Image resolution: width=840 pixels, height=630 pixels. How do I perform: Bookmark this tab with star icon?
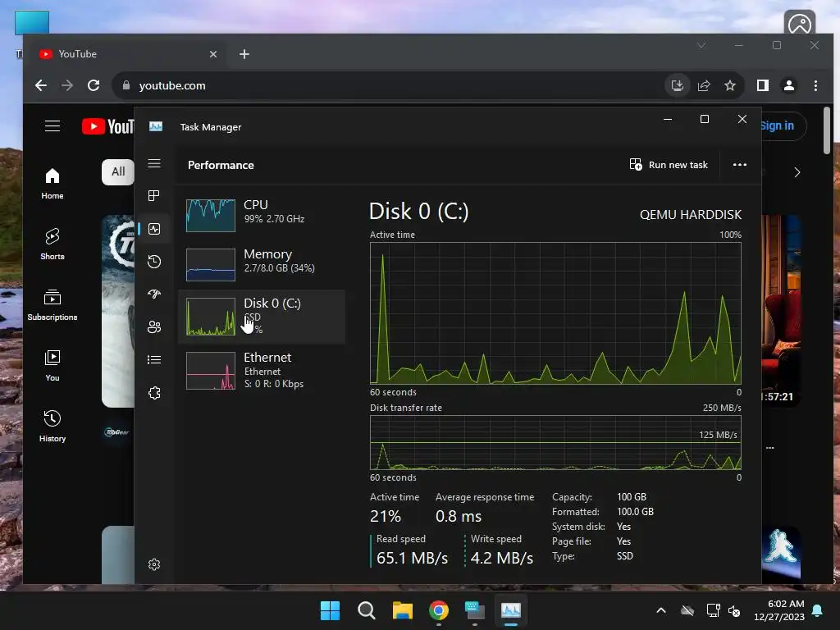pos(729,85)
